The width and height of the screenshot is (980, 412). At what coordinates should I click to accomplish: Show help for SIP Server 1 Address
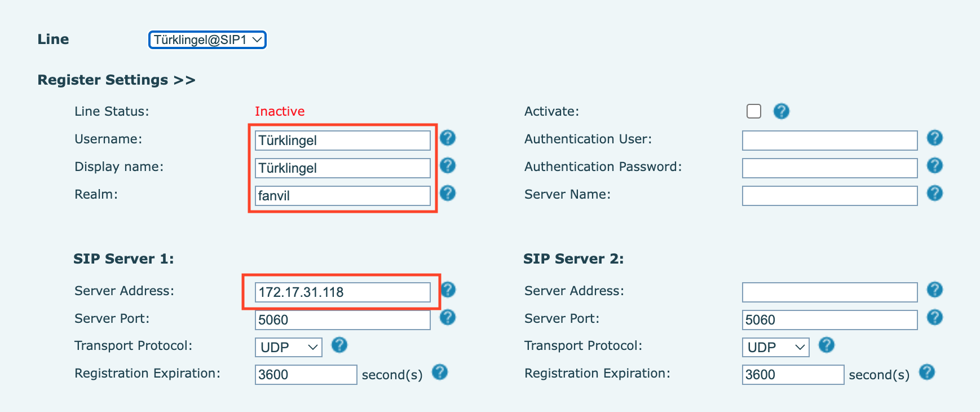[448, 290]
